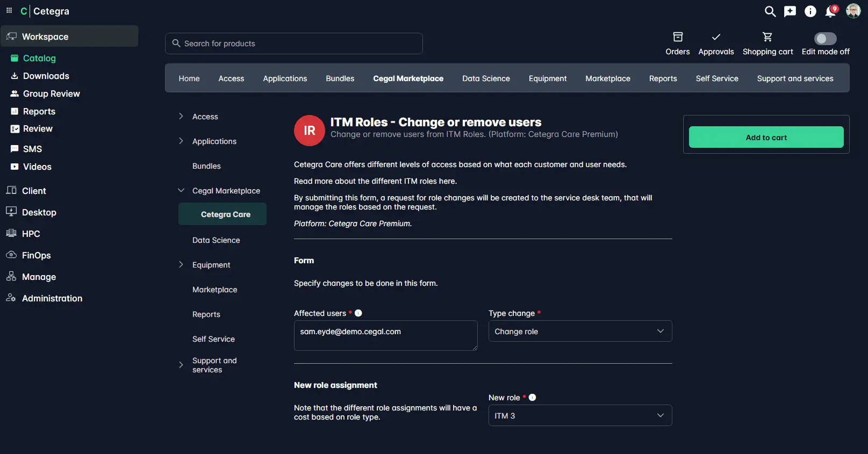Open the feedback chat icon

(790, 11)
